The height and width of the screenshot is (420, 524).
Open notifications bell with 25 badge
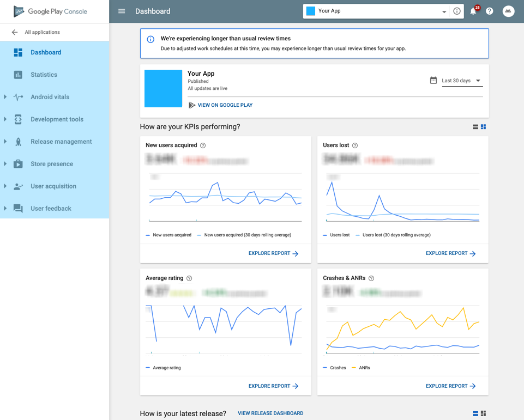pyautogui.click(x=474, y=11)
